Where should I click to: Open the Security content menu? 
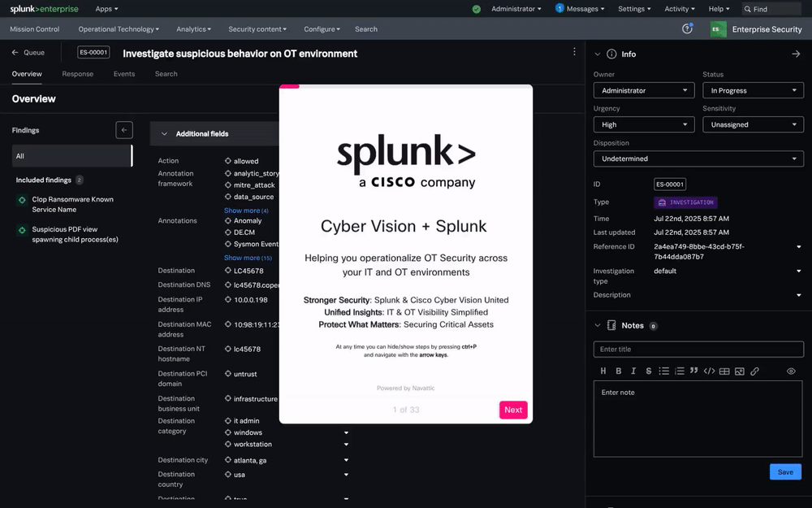(x=257, y=29)
